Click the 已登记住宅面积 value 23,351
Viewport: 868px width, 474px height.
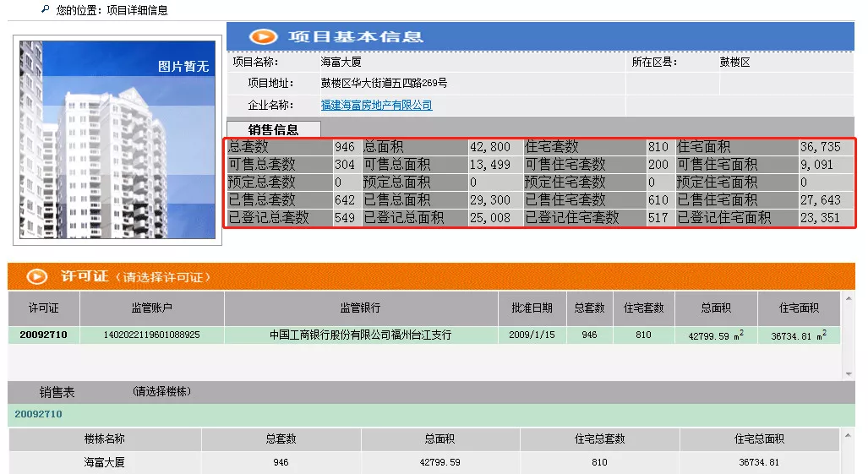821,217
